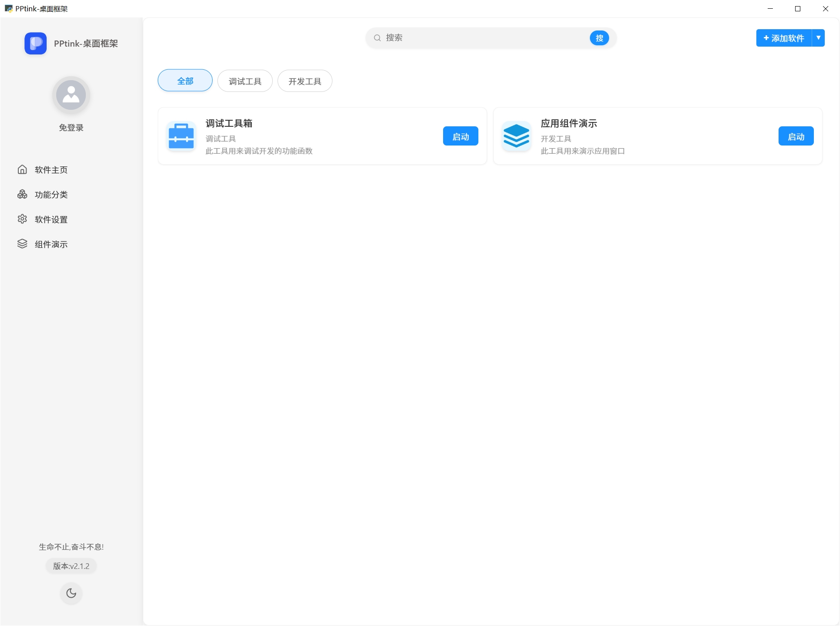The image size is (840, 626).
Task: Toggle dark mode with the moon icon
Action: [71, 593]
